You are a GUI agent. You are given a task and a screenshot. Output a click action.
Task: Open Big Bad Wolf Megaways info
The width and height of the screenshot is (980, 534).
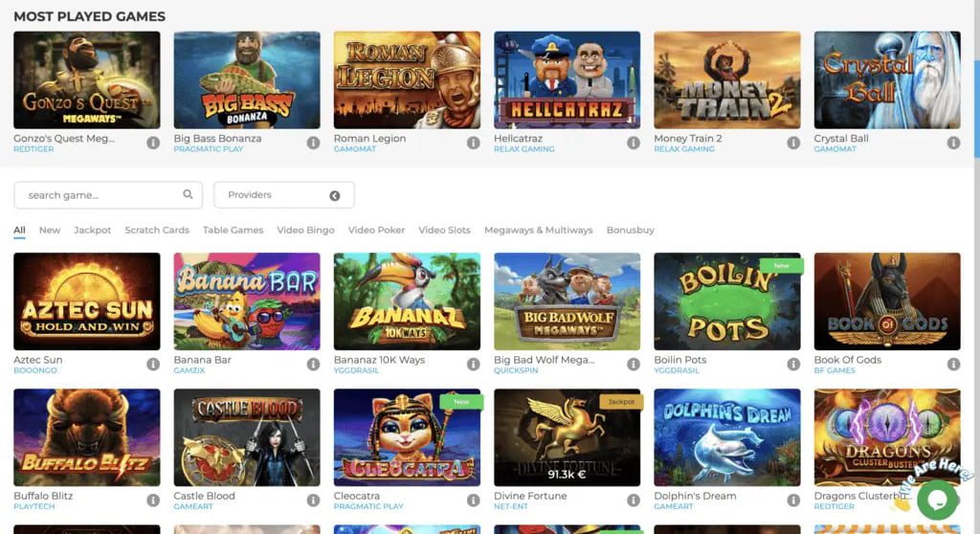(634, 364)
